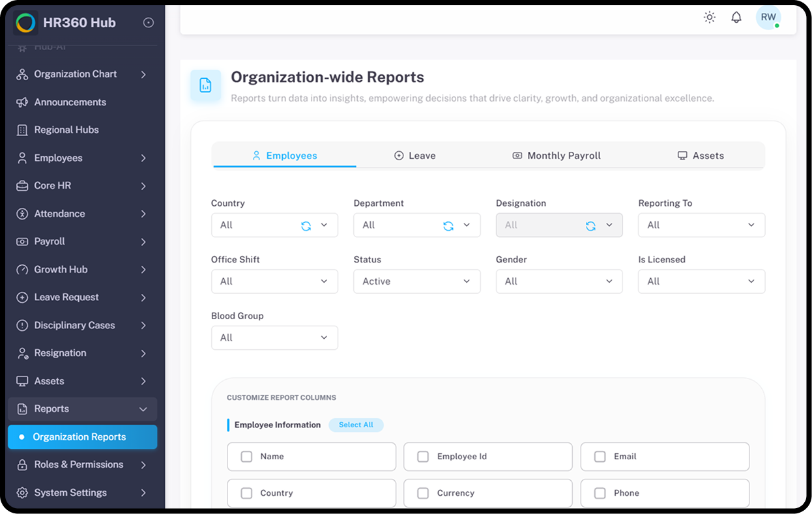
Task: Open the Gender filter dropdown
Action: point(559,281)
